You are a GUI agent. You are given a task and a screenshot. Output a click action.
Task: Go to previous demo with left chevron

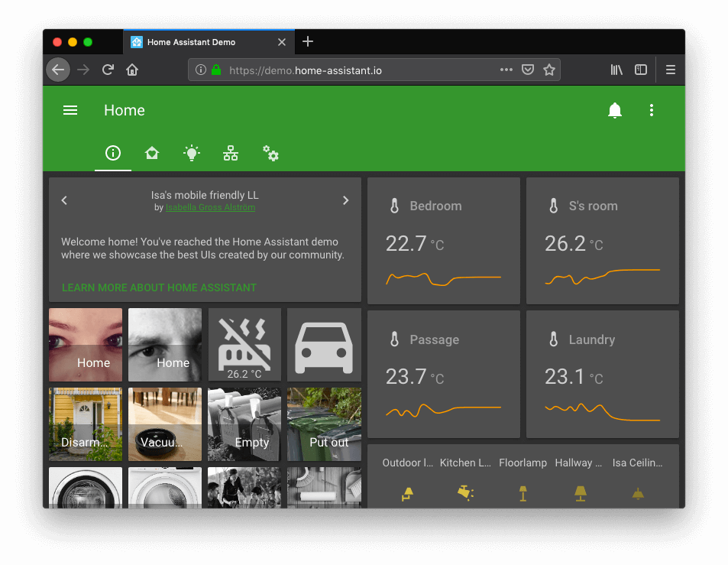click(x=64, y=200)
